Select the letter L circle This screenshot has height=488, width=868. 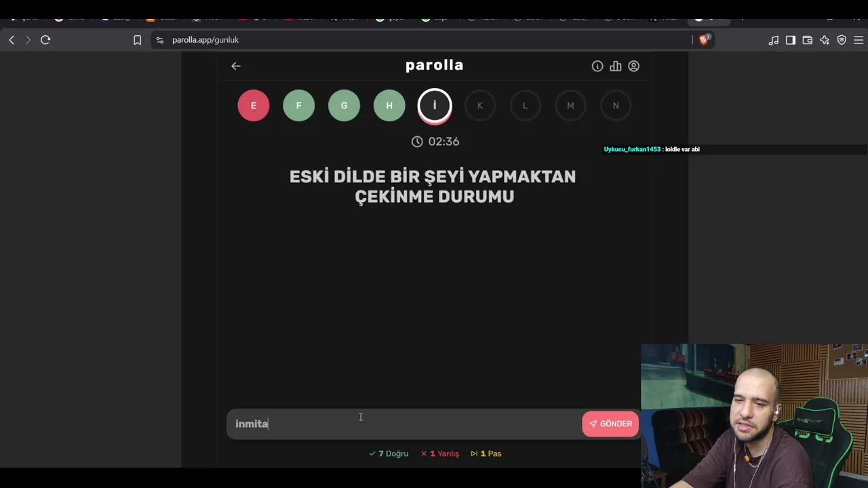pos(525,106)
